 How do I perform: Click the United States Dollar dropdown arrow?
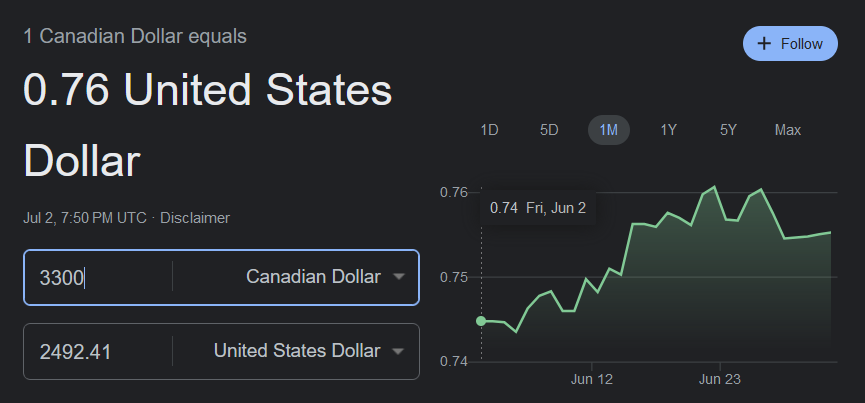(x=399, y=351)
